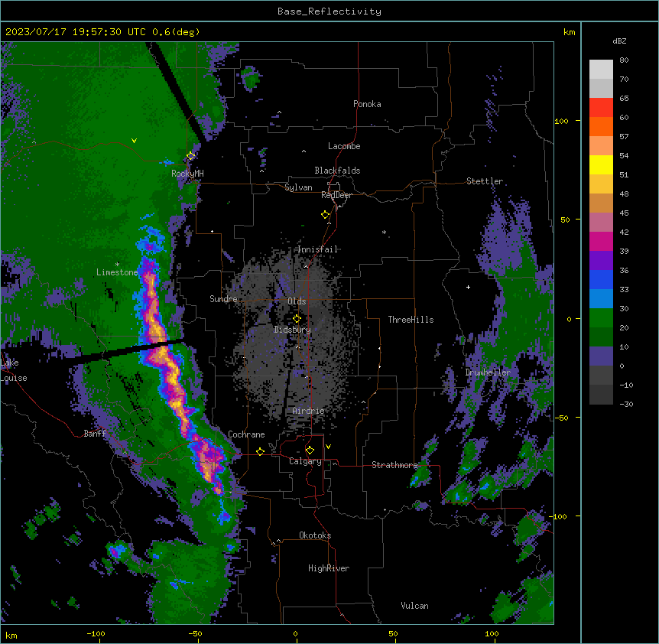Click the -100 tick on horizontal axis

point(96,633)
